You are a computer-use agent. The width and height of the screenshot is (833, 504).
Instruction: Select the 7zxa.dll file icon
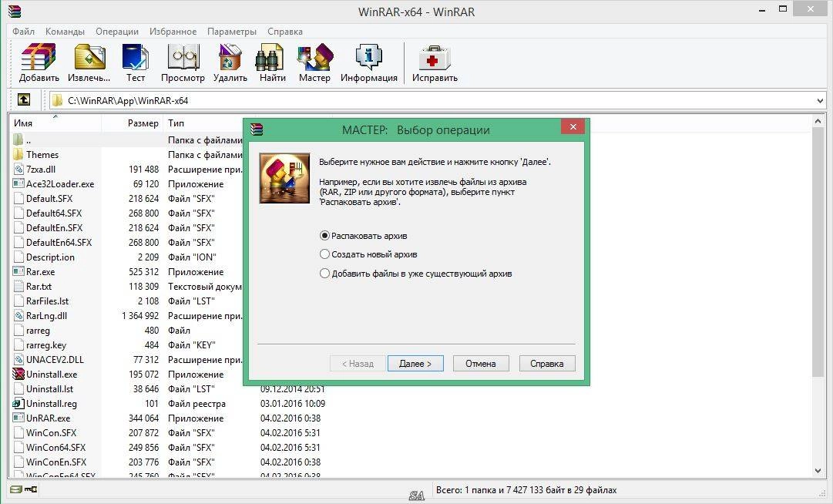pyautogui.click(x=18, y=169)
